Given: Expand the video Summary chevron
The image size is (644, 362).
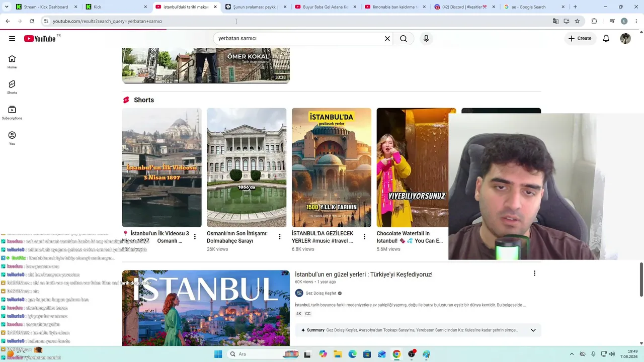Looking at the screenshot, I should tap(533, 330).
